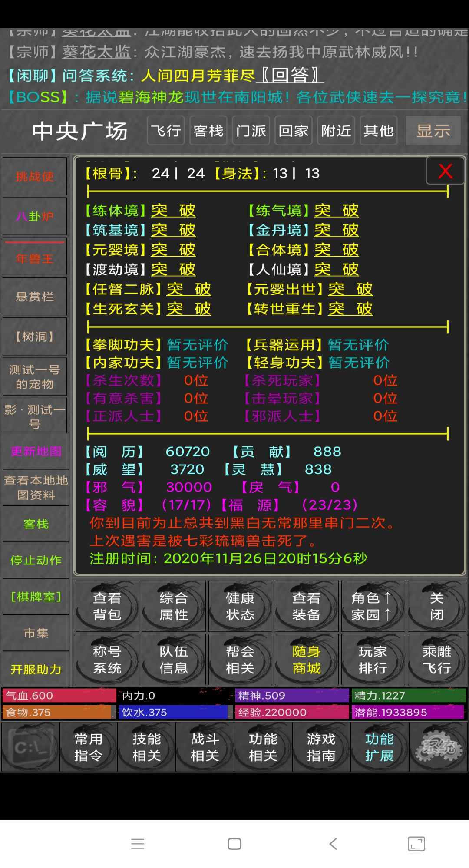Image resolution: width=469 pixels, height=868 pixels.
Task: Click 突破 for 任督二脉
Action: click(189, 289)
